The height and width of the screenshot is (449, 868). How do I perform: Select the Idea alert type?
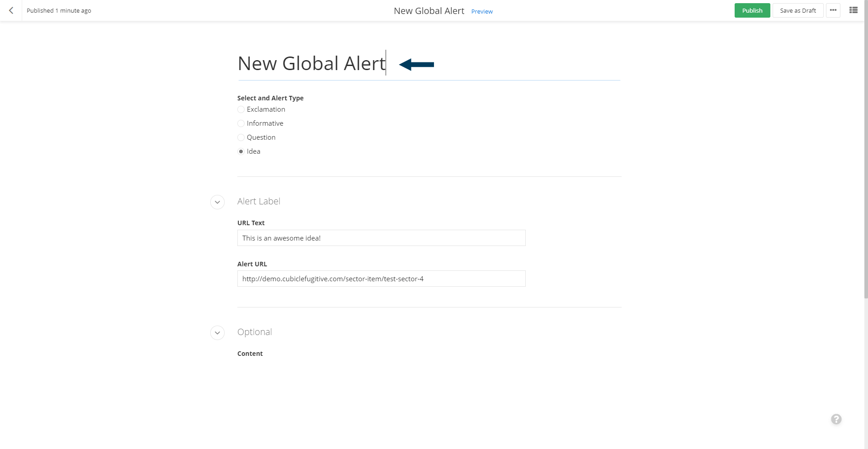(241, 151)
